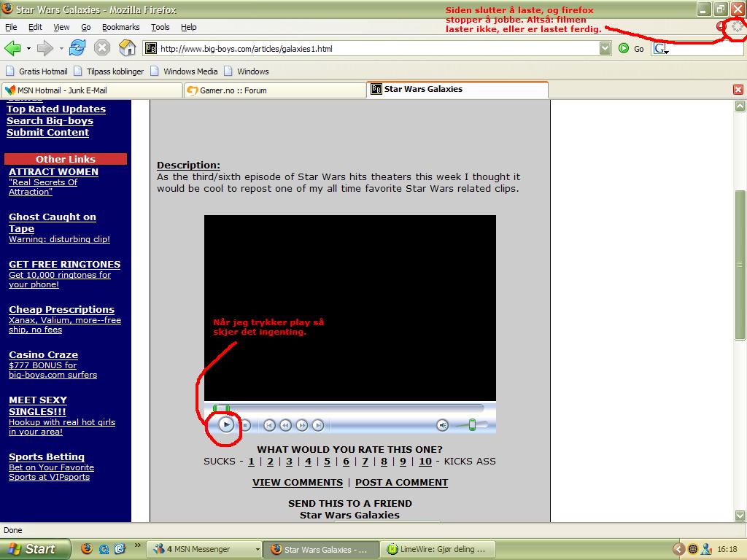Open the Go menu

click(86, 27)
